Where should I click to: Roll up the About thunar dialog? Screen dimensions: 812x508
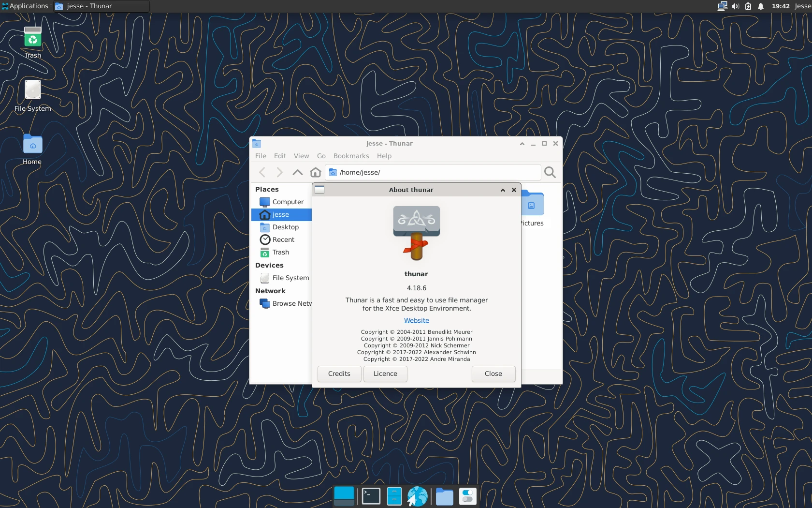tap(503, 190)
